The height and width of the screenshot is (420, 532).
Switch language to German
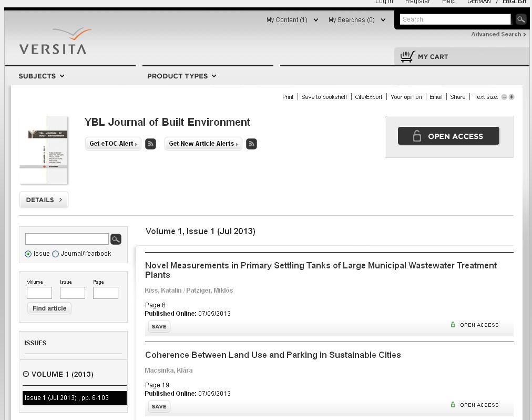(479, 2)
